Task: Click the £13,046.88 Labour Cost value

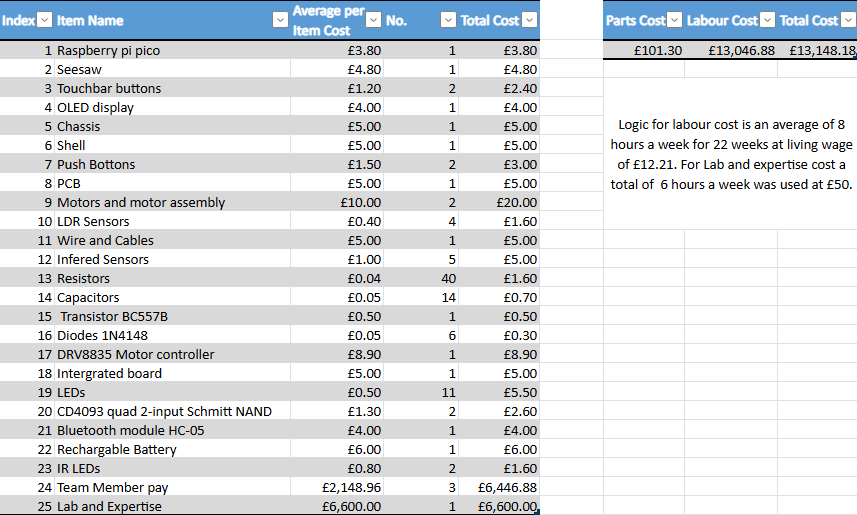Action: (x=742, y=51)
